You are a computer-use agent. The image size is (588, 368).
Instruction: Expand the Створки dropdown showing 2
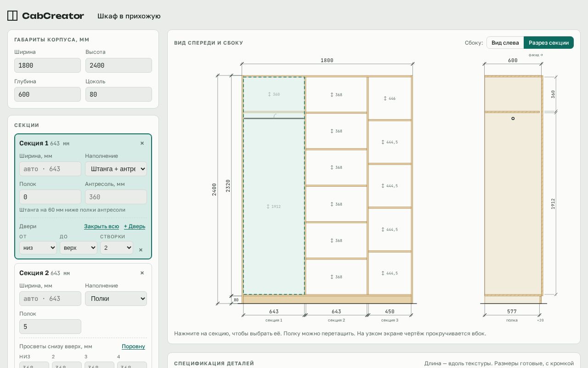point(117,247)
